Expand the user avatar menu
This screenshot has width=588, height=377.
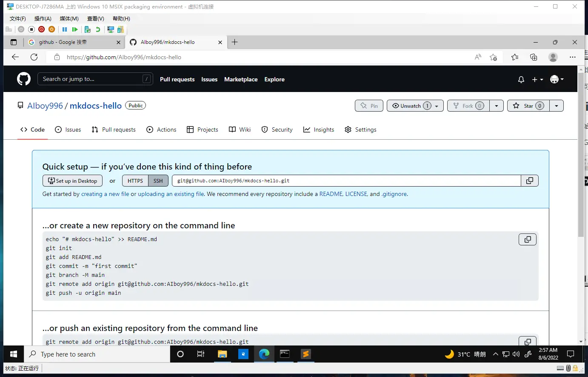click(557, 80)
